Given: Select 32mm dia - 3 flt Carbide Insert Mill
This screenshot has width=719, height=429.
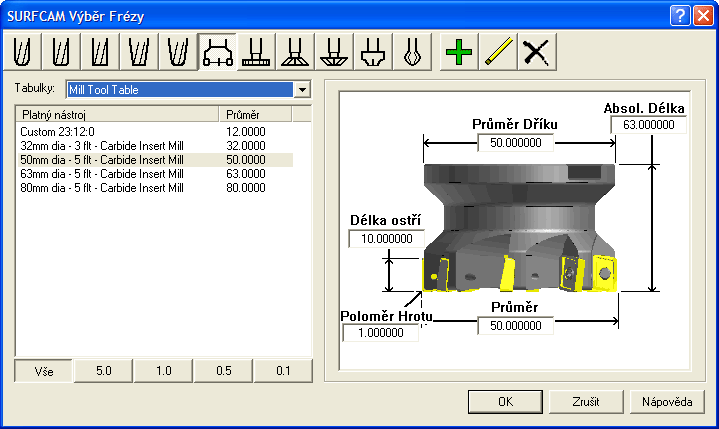Looking at the screenshot, I should pyautogui.click(x=155, y=146).
